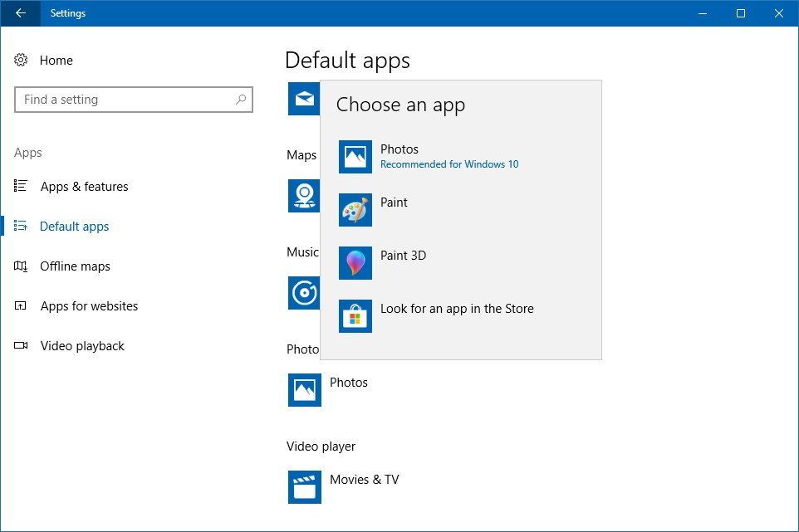Click the Photos icon under Photo viewer
The height and width of the screenshot is (532, 799).
pos(304,390)
